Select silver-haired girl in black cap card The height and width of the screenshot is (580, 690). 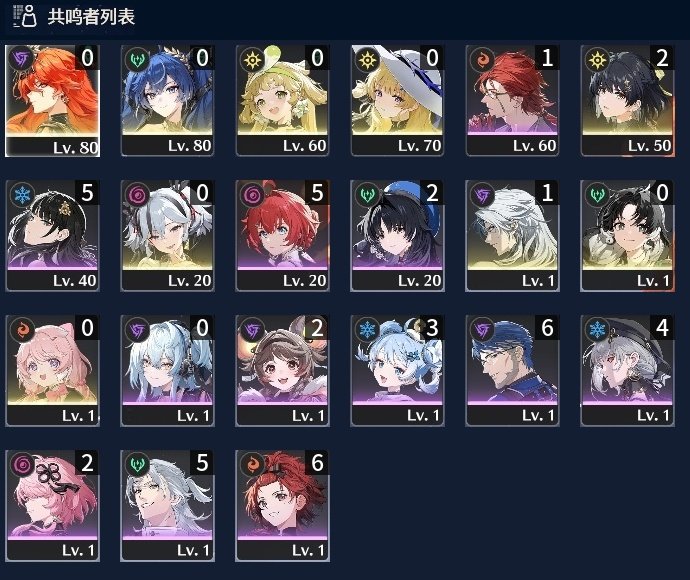pos(628,371)
